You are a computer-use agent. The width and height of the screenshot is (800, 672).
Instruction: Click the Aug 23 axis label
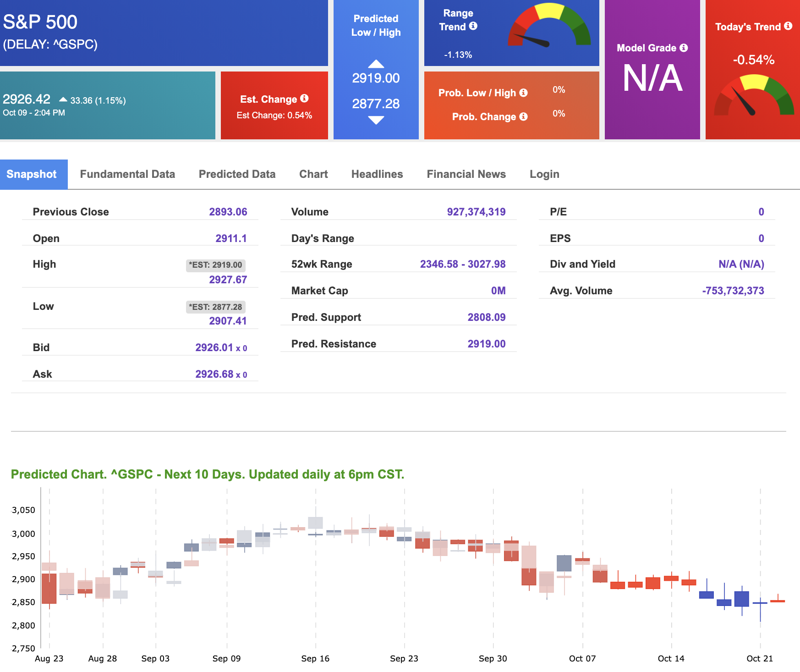pos(49,659)
